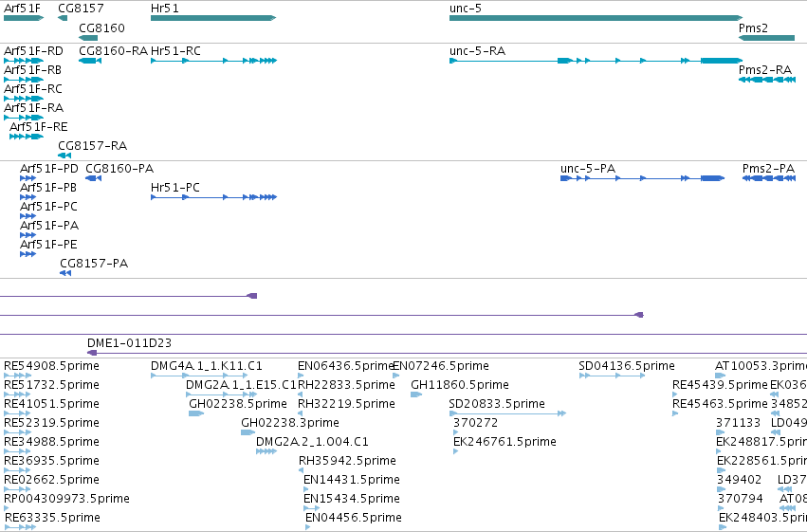
Task: Select the EN04456.5prime label
Action: (x=354, y=518)
